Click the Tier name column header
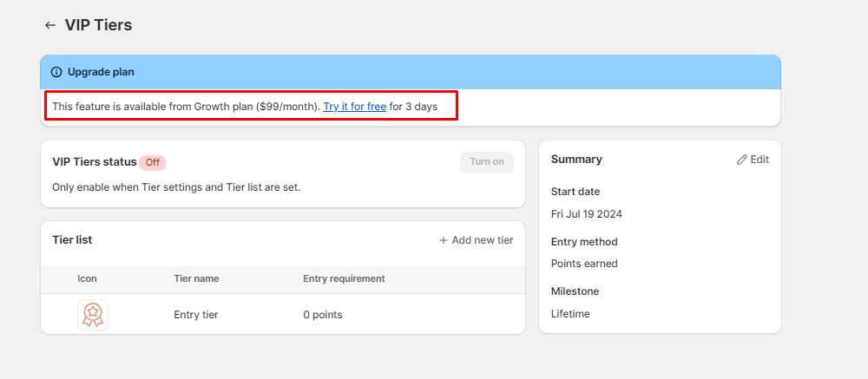 point(196,278)
